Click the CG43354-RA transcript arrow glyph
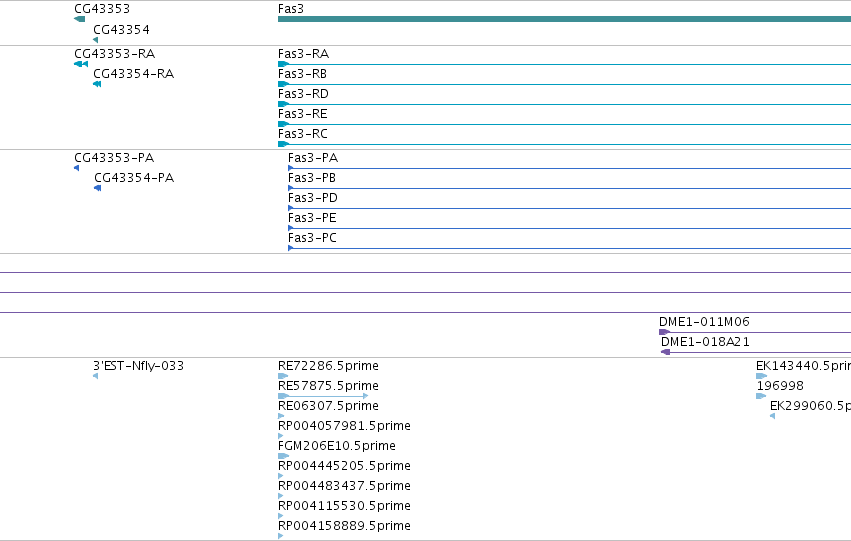The height and width of the screenshot is (541, 851). [97, 84]
